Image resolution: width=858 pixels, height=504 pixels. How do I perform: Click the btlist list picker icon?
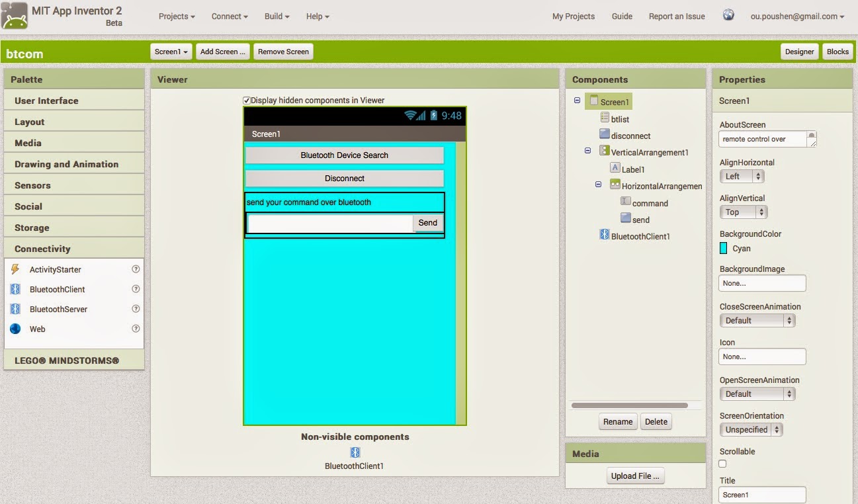pyautogui.click(x=605, y=118)
